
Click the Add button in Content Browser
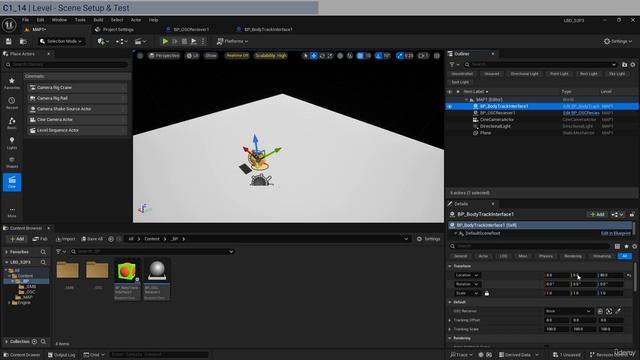pos(17,239)
